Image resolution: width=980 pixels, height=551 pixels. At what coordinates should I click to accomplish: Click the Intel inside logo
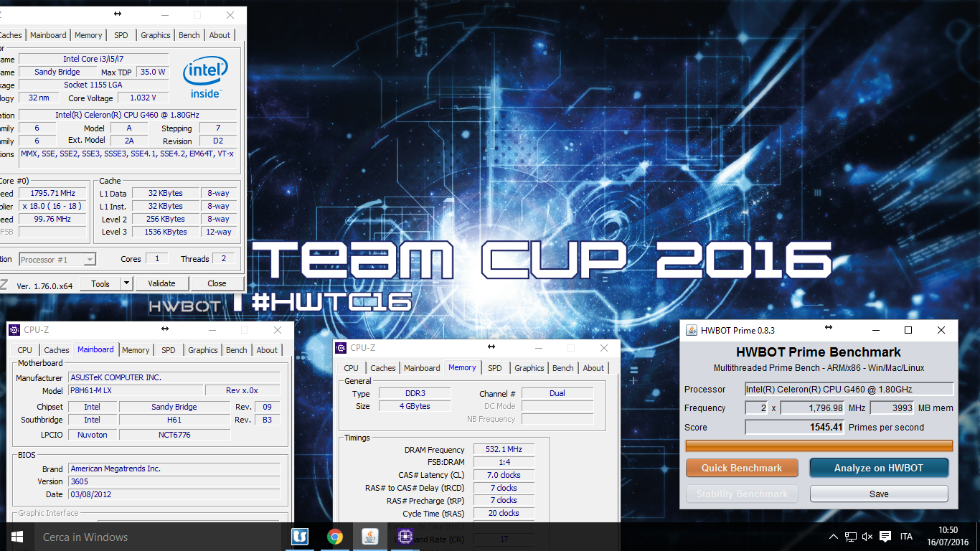pos(205,77)
